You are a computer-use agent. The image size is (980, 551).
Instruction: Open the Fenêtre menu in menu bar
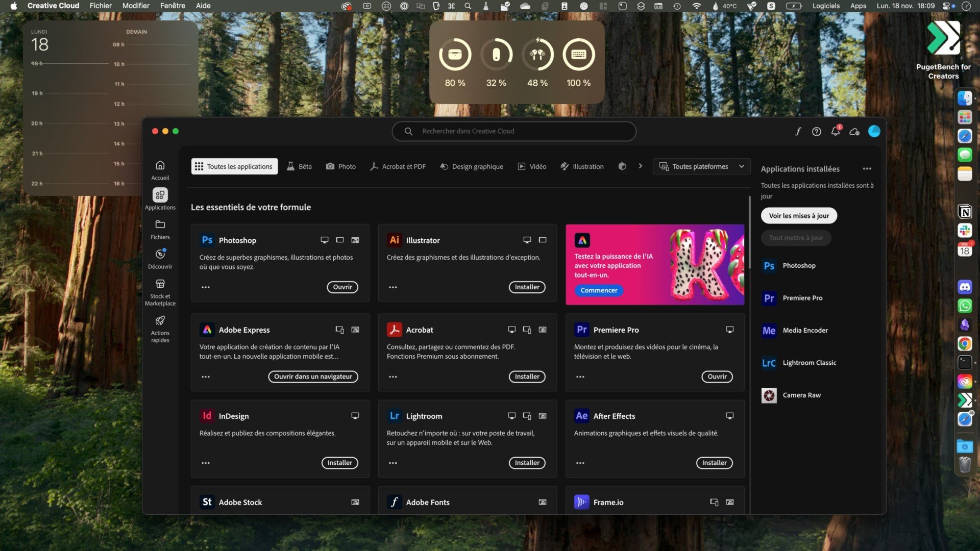coord(173,6)
